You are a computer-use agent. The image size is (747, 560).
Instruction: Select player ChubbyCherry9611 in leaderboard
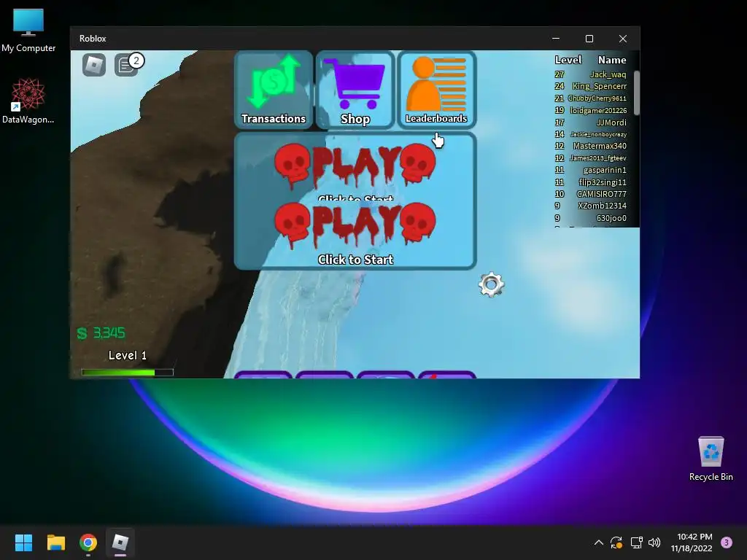[591, 98]
